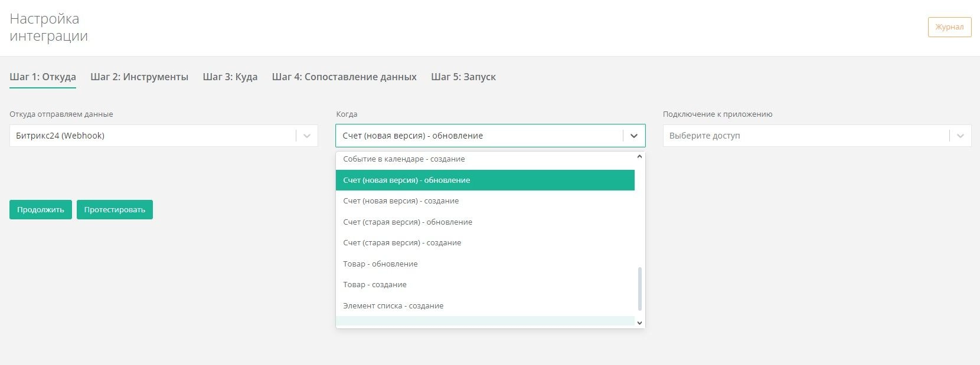Go to Шаг 3: Куда tab
Viewport: 980px width, 365px height.
pyautogui.click(x=230, y=77)
